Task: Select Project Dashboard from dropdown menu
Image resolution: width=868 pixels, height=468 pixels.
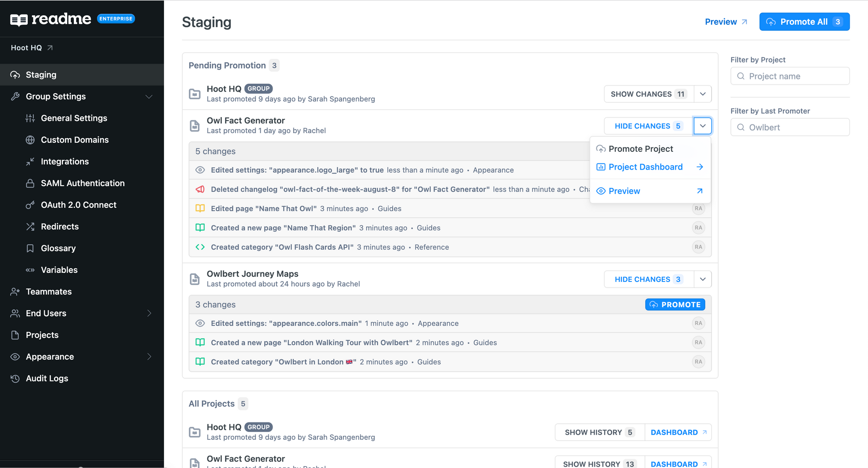Action: click(x=650, y=167)
